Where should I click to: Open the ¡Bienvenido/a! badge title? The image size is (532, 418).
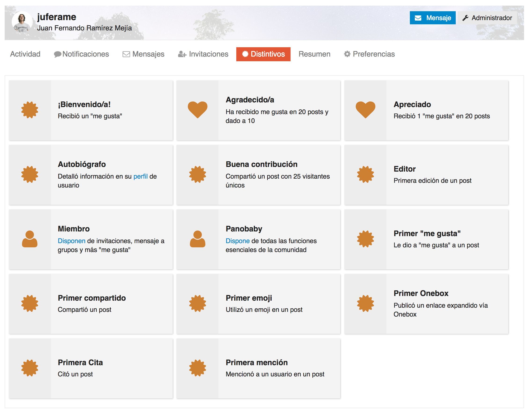point(84,104)
